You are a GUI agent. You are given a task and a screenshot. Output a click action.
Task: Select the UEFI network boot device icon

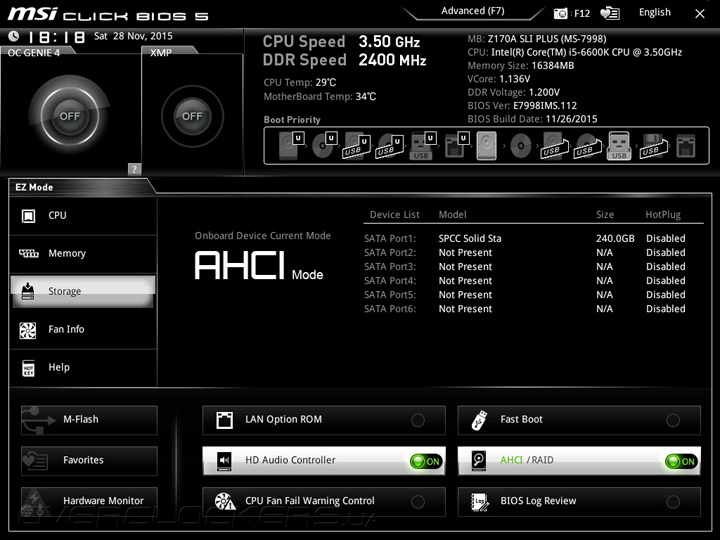point(456,146)
